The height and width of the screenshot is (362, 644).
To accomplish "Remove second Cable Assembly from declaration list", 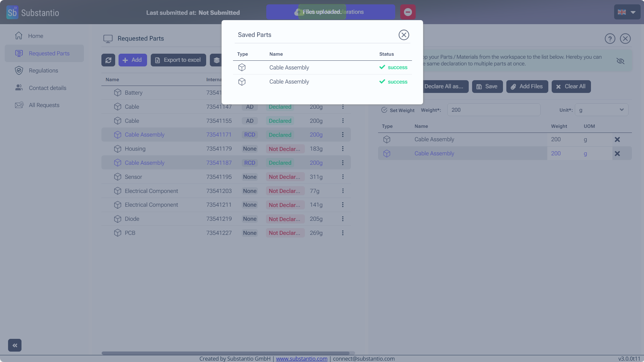I will point(617,154).
